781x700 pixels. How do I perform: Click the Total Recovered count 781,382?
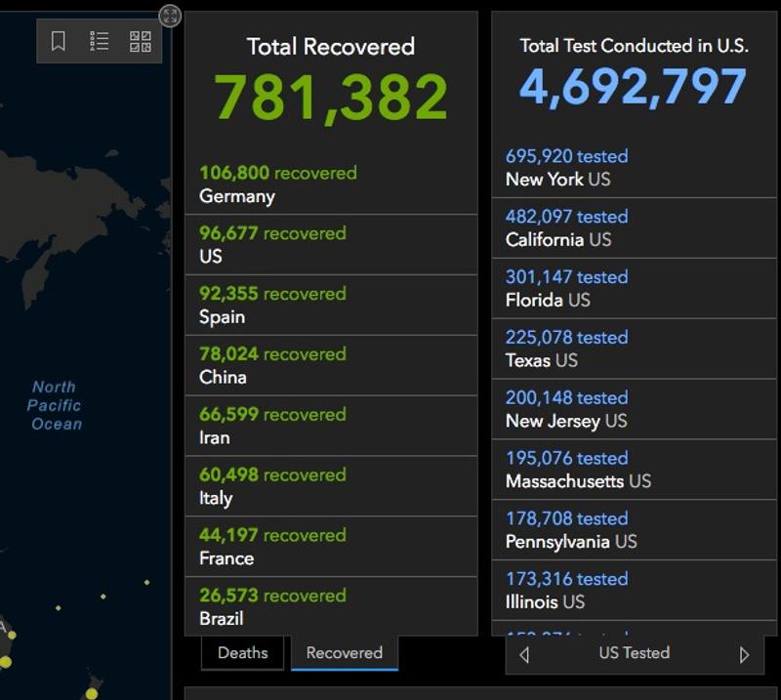coord(331,98)
